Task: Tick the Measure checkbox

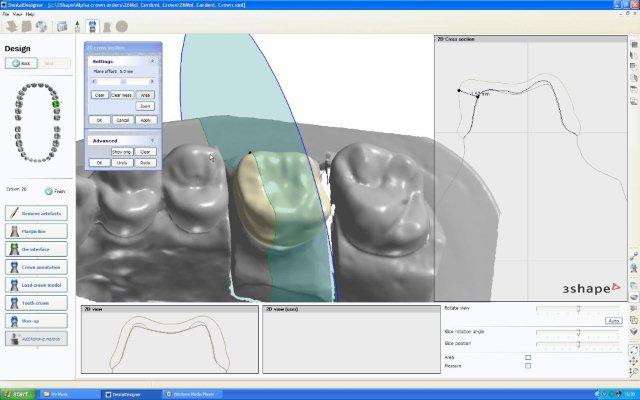Action: coord(528,366)
